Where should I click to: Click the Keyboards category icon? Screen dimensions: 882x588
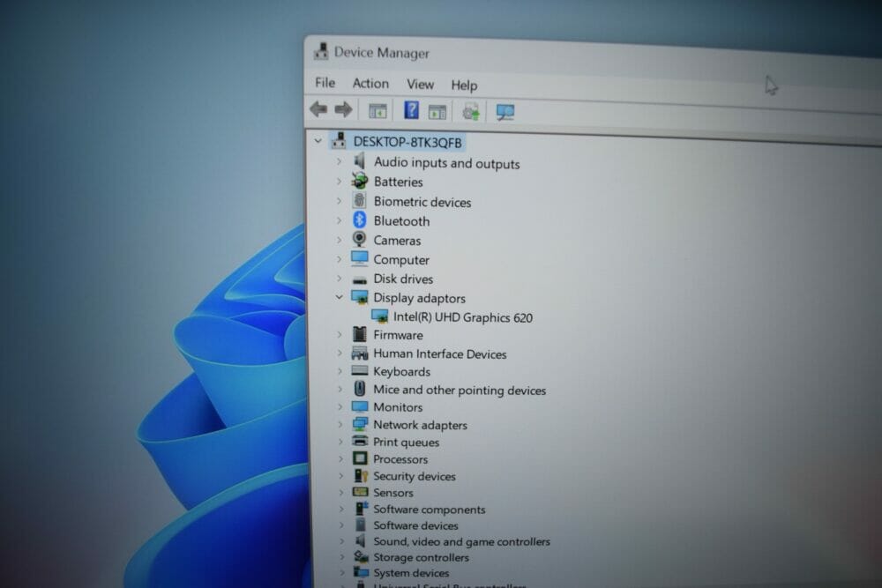pyautogui.click(x=360, y=370)
